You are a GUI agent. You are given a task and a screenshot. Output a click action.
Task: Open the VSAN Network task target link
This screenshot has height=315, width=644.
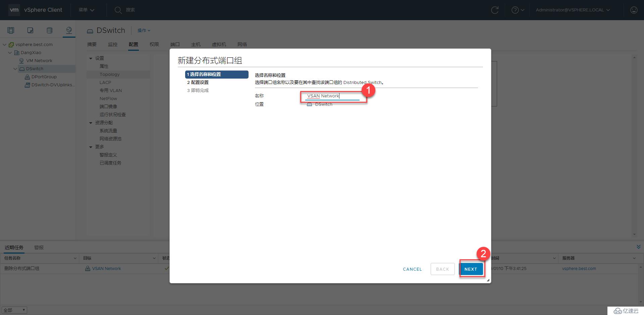[x=107, y=269]
